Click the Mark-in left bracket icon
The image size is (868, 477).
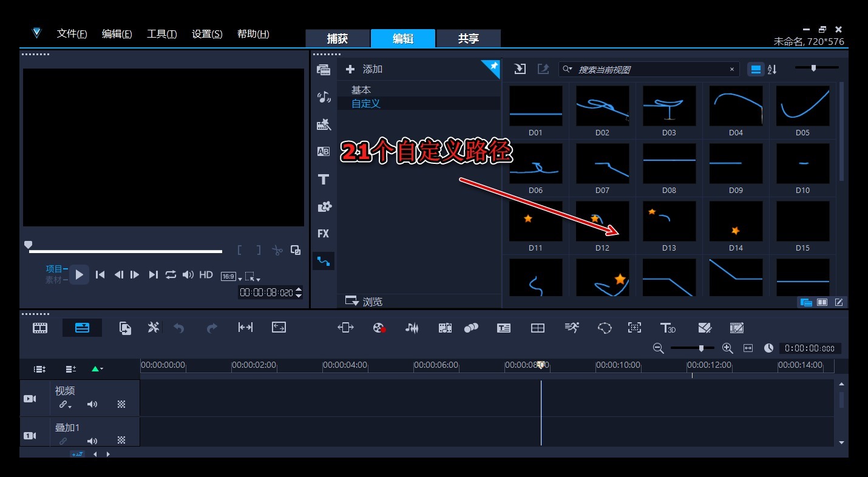coord(240,250)
